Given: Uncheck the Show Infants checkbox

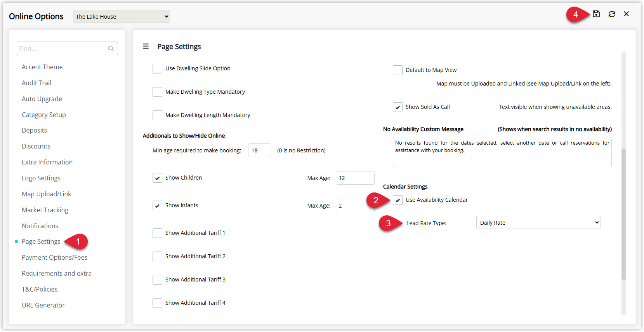Looking at the screenshot, I should point(157,206).
